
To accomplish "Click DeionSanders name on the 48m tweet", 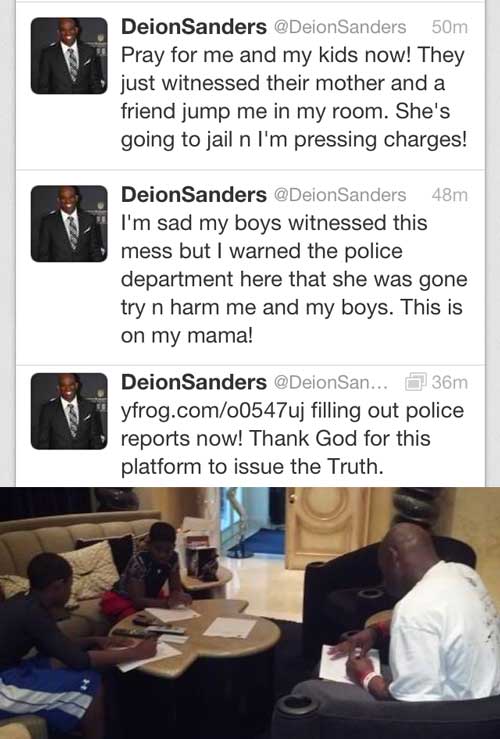I will coord(194,195).
